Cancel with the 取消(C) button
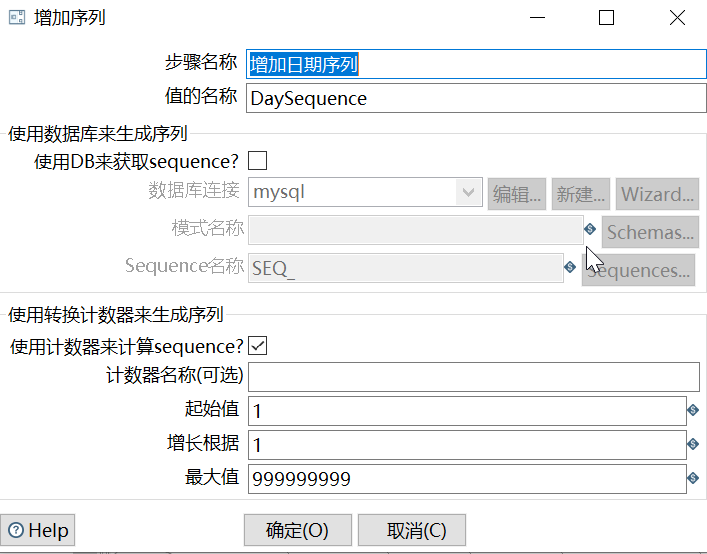707x554 pixels. point(412,530)
